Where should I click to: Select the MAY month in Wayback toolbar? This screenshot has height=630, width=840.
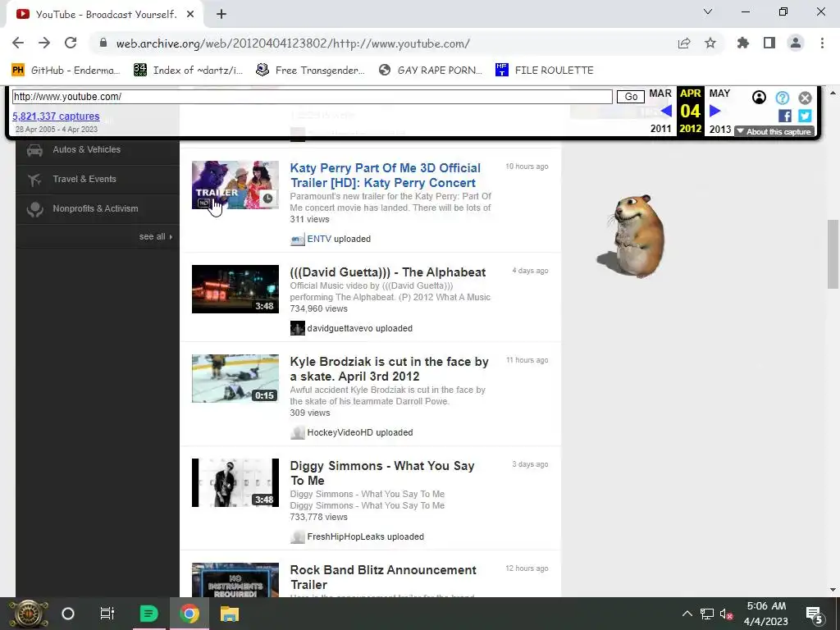(x=719, y=94)
